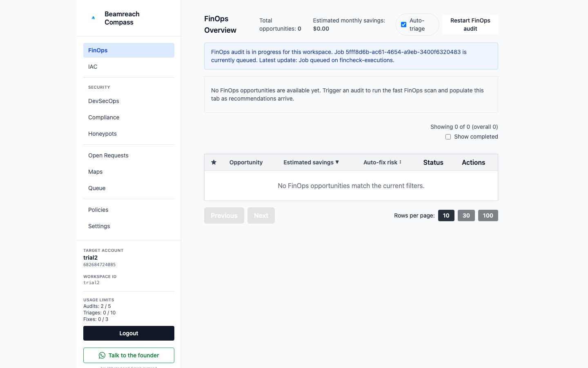Navigate to Open Requests

[x=129, y=155]
